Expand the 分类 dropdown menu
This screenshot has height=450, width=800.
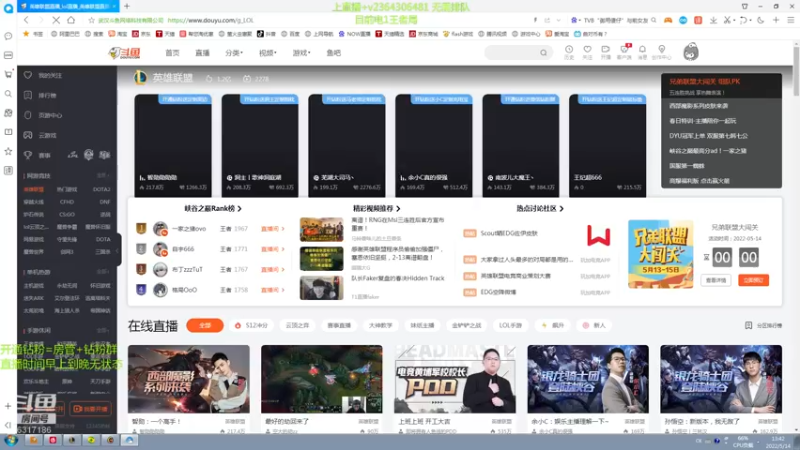234,53
